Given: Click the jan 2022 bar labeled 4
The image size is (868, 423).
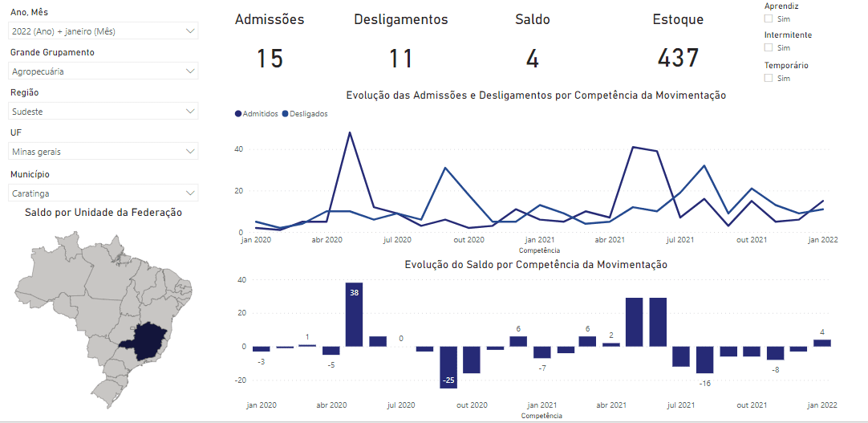Looking at the screenshot, I should coord(821,343).
